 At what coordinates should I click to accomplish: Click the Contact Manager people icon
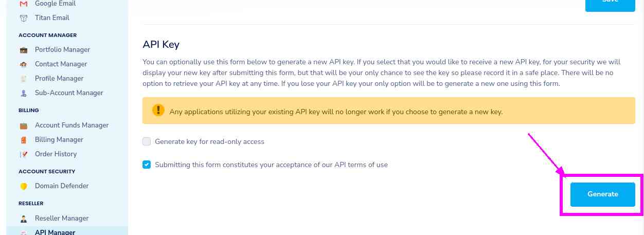click(24, 64)
